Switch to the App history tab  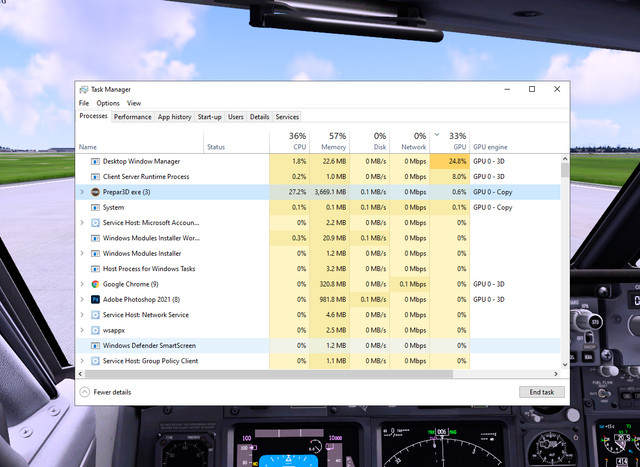click(x=174, y=117)
